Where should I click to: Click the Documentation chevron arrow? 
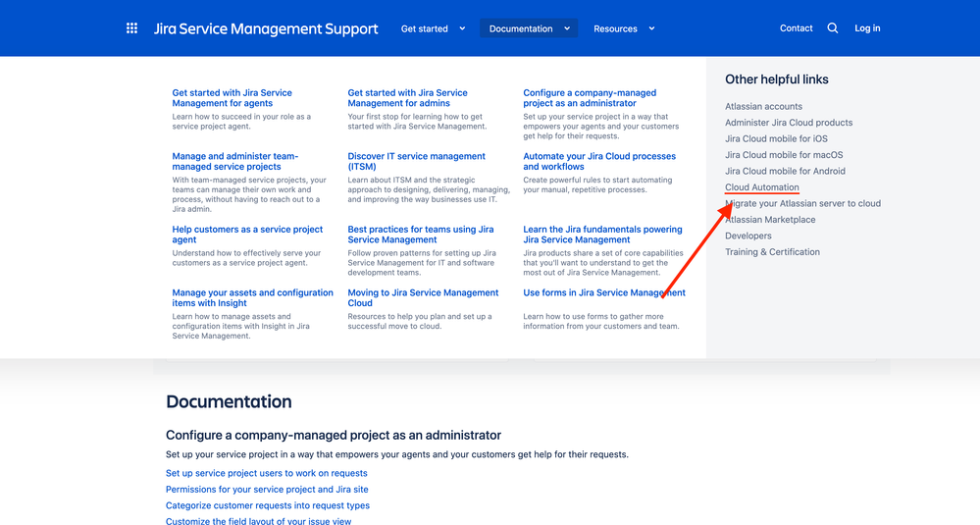(567, 28)
